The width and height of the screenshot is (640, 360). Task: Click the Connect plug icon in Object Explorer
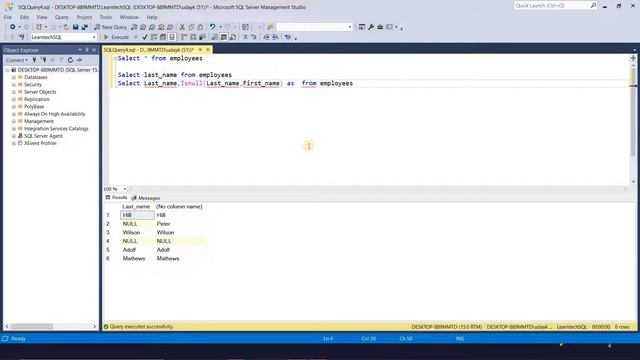pos(34,60)
